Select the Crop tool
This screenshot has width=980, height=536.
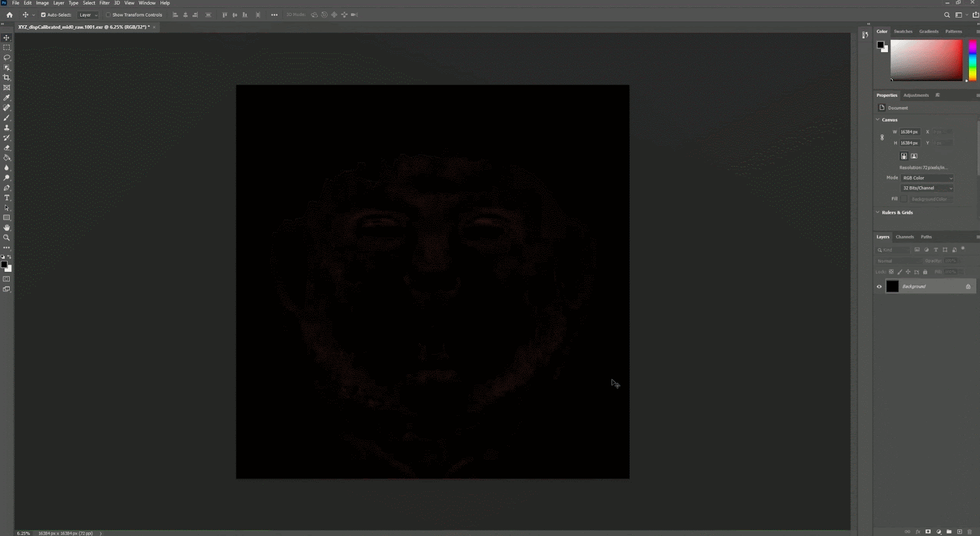[7, 77]
